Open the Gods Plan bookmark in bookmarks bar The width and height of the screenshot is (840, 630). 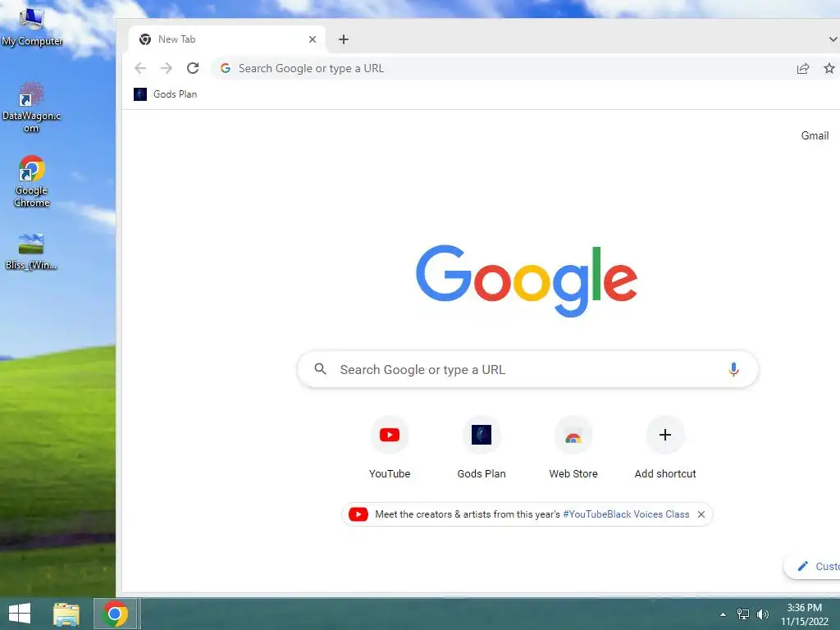coord(166,94)
